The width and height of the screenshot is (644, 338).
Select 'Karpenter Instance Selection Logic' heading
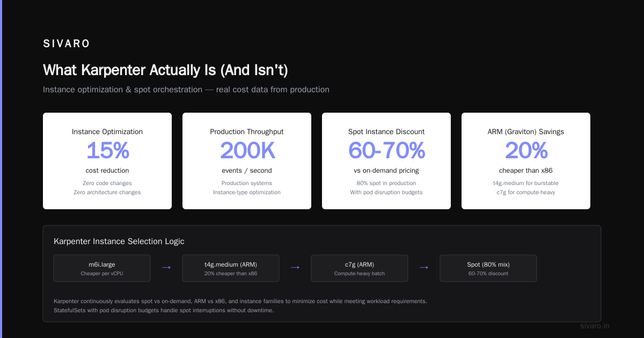(119, 241)
